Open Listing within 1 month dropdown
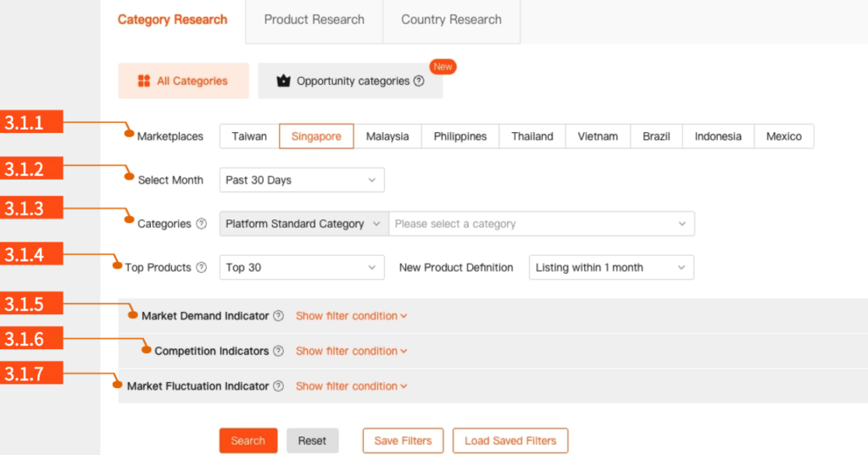The image size is (868, 455). point(610,268)
